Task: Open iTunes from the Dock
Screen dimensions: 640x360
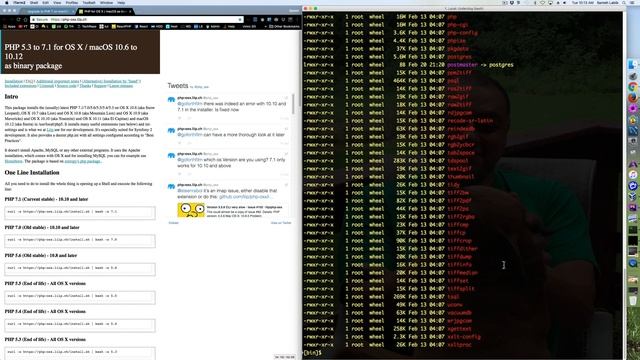Action: [x=633, y=175]
